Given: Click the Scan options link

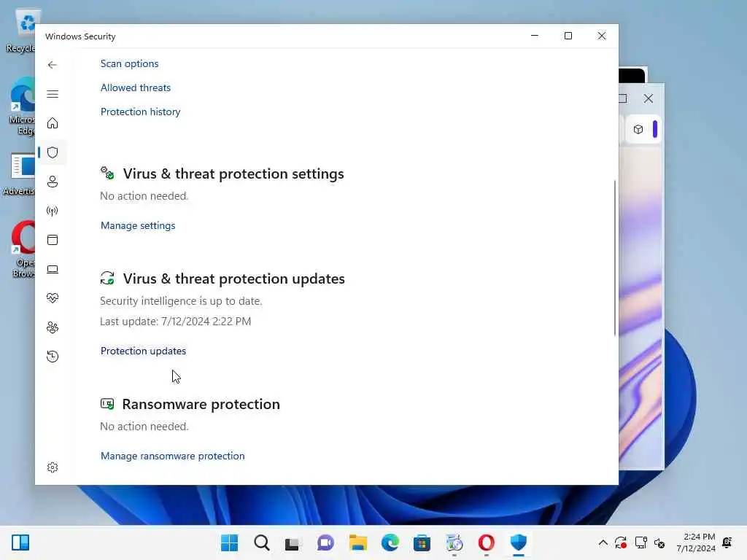Looking at the screenshot, I should [x=130, y=64].
